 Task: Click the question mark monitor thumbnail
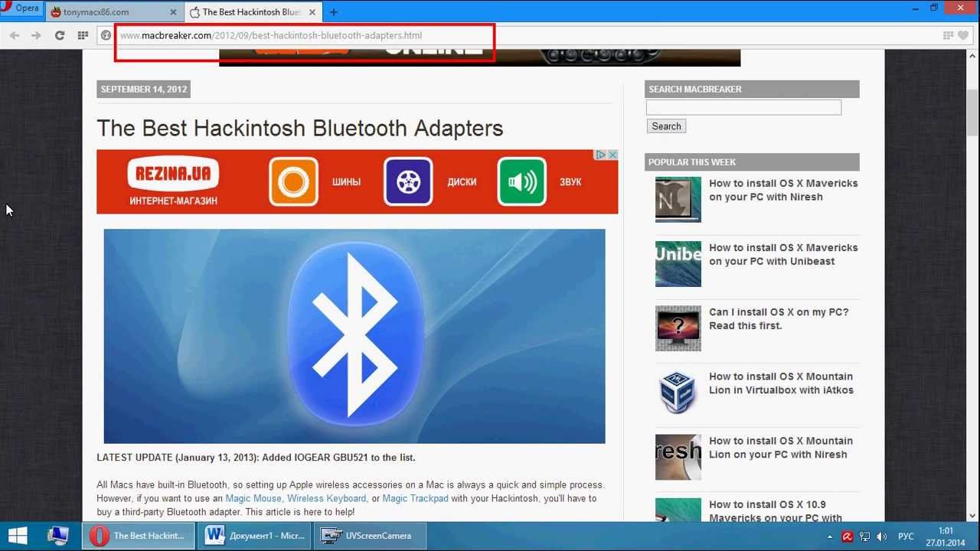(x=678, y=328)
